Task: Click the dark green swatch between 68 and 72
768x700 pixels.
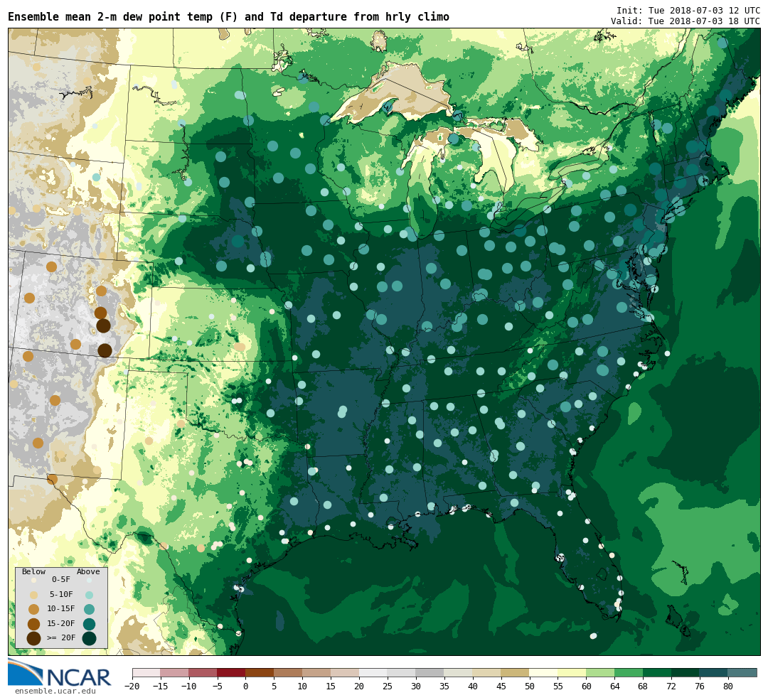Action: tap(657, 672)
